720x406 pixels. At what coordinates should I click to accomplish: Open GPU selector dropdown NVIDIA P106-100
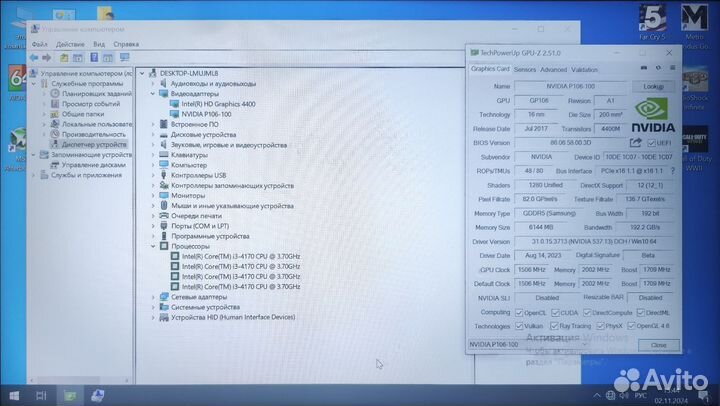pyautogui.click(x=529, y=344)
